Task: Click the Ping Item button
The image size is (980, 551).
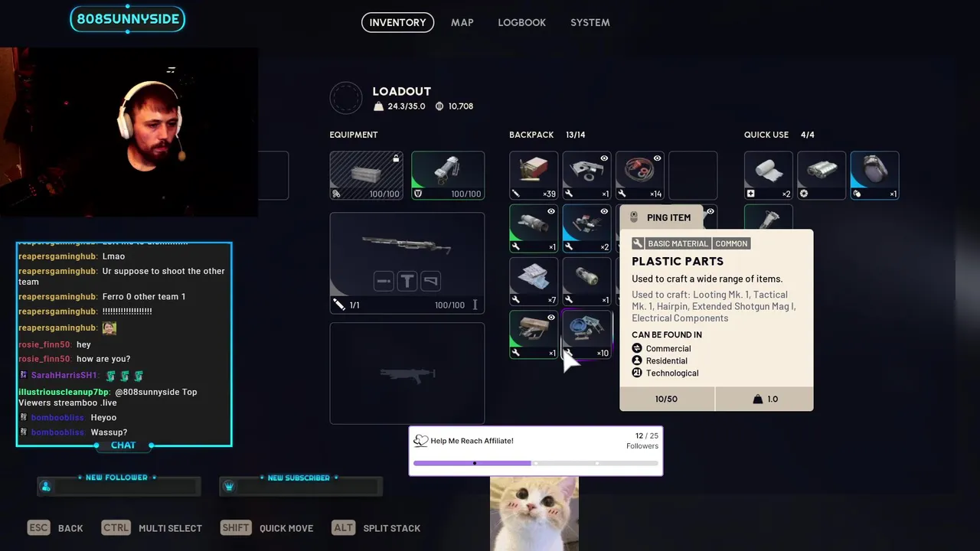Action: (661, 217)
